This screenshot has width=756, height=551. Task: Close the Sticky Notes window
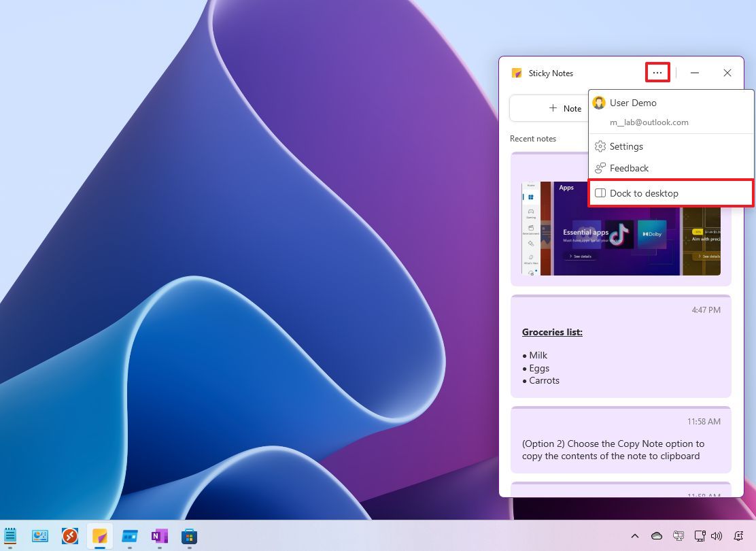tap(727, 73)
